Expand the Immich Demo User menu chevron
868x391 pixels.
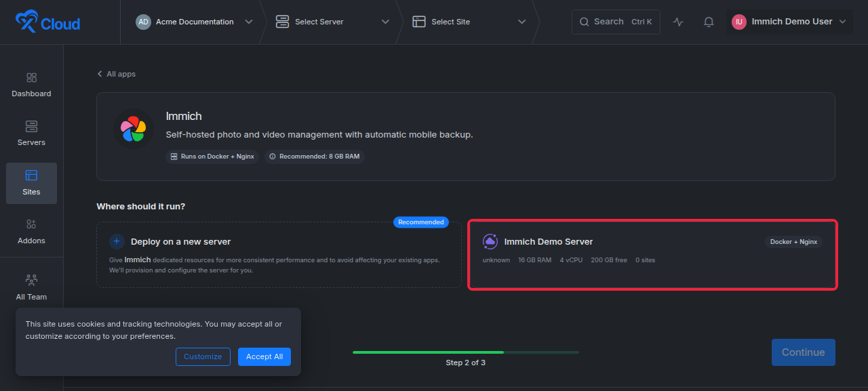(x=842, y=22)
